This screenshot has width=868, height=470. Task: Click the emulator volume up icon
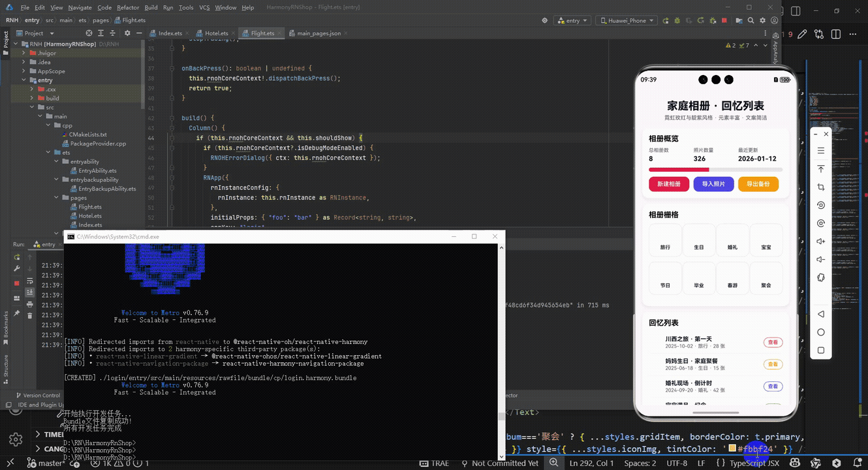(x=821, y=242)
